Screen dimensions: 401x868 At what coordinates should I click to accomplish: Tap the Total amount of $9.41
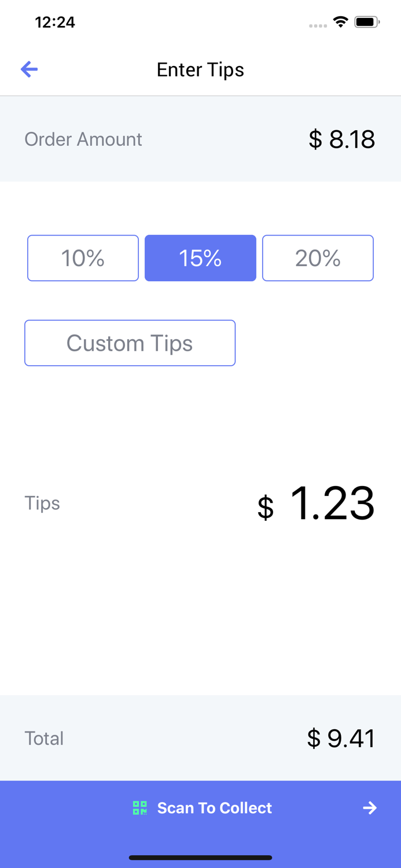[x=341, y=738]
